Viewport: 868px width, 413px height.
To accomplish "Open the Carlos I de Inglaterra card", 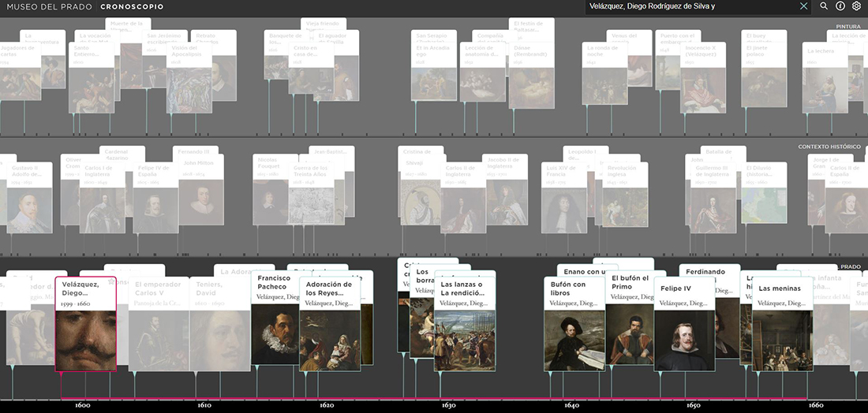I will click(103, 197).
